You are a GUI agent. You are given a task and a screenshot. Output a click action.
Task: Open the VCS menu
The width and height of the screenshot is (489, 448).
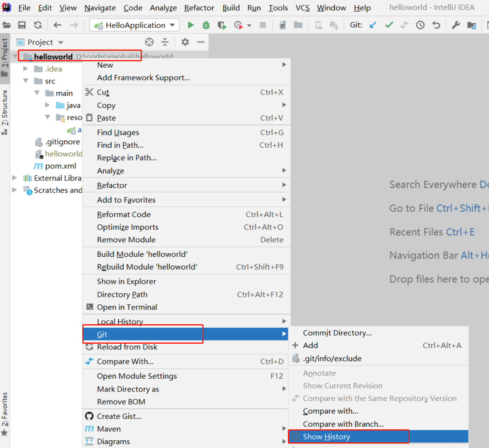click(302, 8)
